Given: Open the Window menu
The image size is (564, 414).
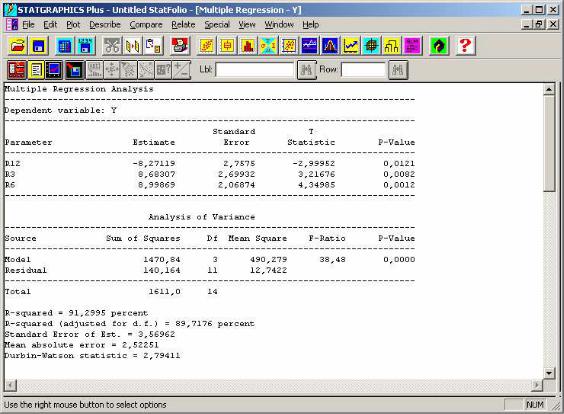Looking at the screenshot, I should click(x=279, y=25).
